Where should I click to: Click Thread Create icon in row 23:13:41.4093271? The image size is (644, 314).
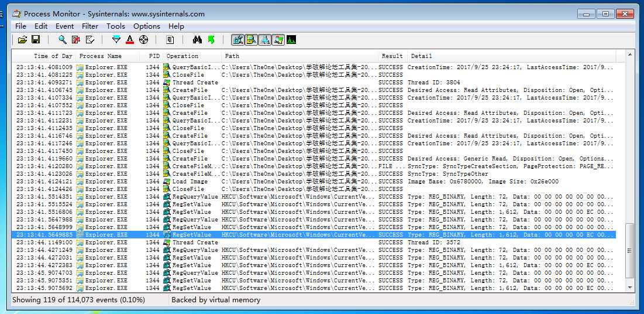(x=166, y=82)
